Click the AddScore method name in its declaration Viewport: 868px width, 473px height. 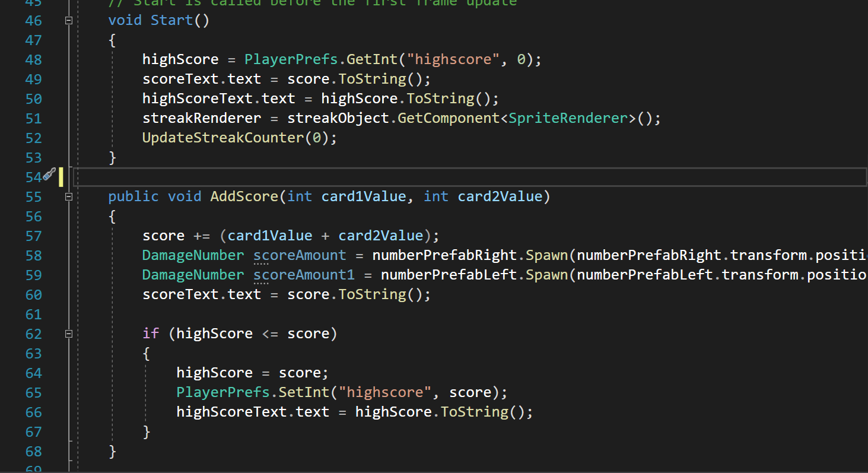tap(244, 196)
